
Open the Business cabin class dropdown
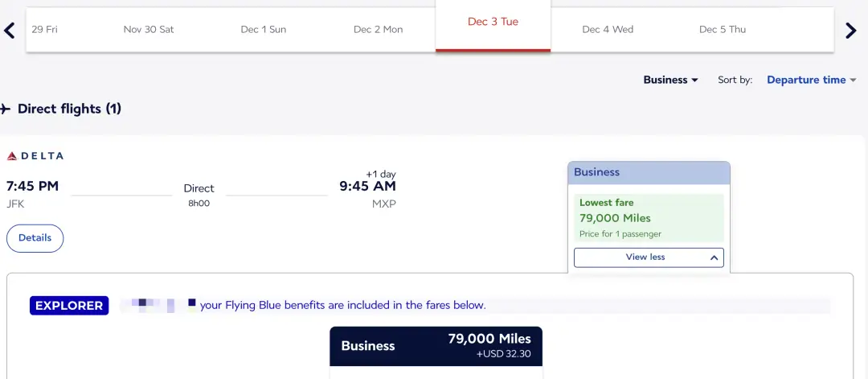pos(670,80)
